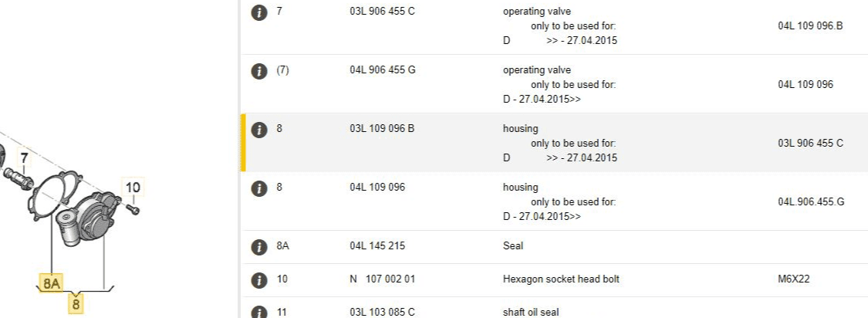Click the Hexagon socket head bolt description
This screenshot has height=318, width=868.
pos(560,279)
